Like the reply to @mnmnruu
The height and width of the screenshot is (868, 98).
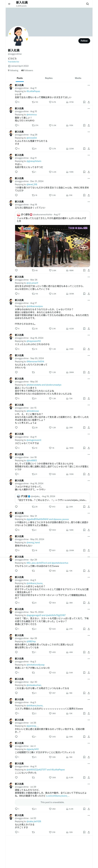[x=50, y=125]
